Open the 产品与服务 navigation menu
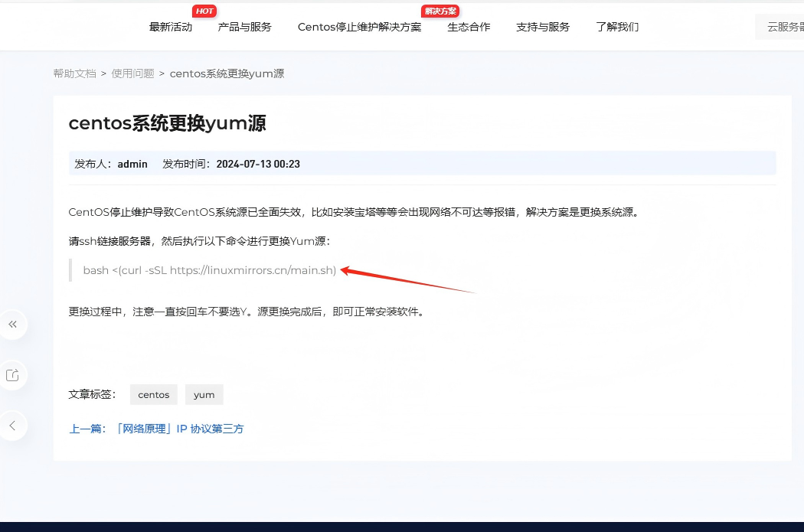 click(x=244, y=27)
